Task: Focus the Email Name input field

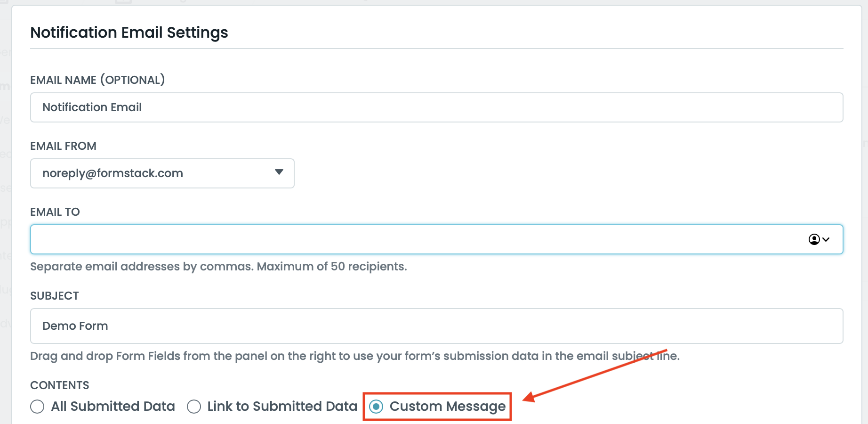Action: point(436,107)
